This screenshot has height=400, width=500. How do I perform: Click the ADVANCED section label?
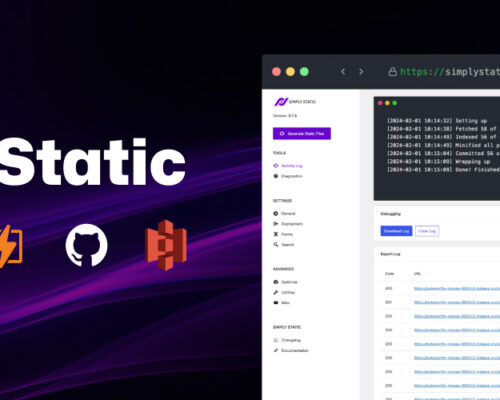283,269
